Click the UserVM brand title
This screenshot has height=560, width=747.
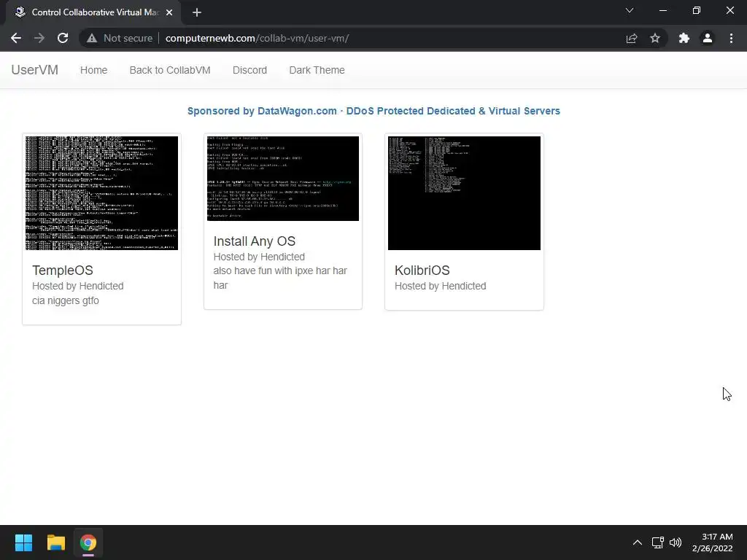[x=35, y=69]
